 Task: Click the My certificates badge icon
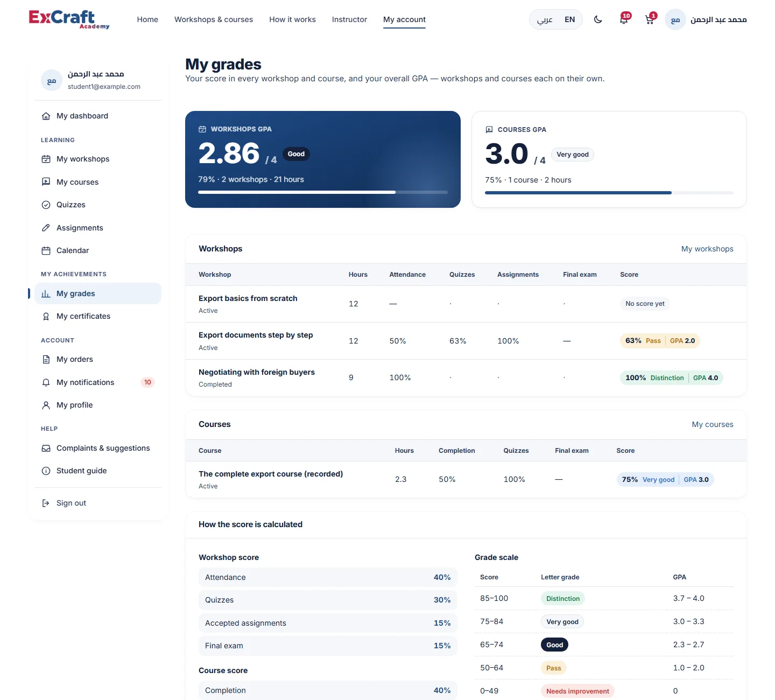[46, 317]
